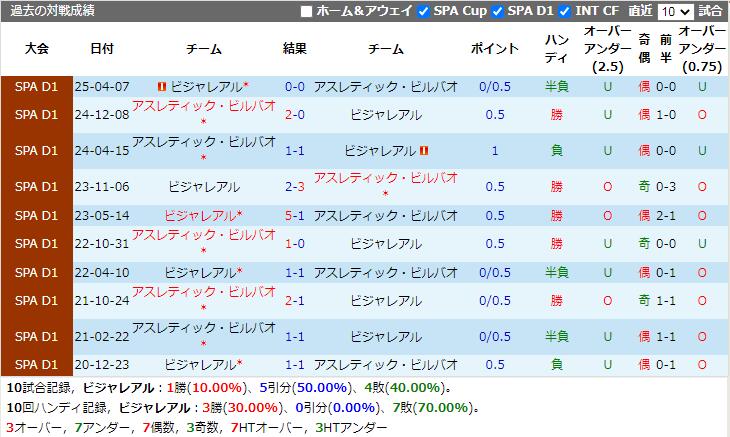Toggle the ホーム&アウェイ checkbox
Screen dimensions: 730x437
(x=306, y=11)
